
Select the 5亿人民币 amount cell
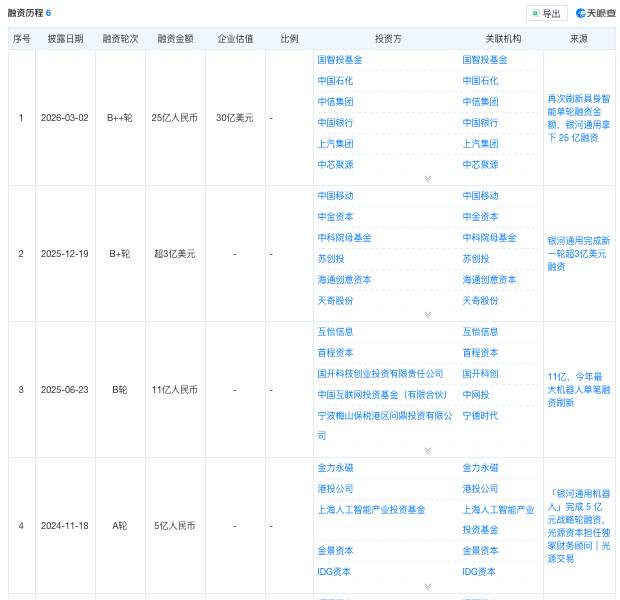click(174, 526)
